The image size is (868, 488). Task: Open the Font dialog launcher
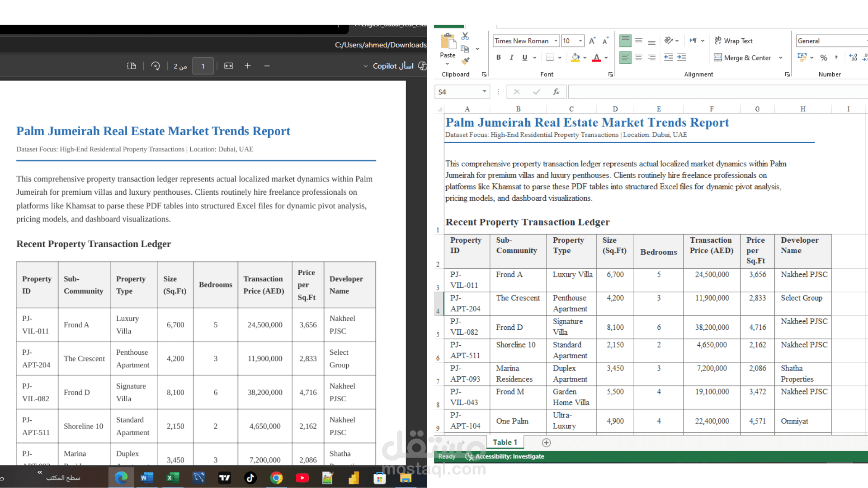coord(611,74)
